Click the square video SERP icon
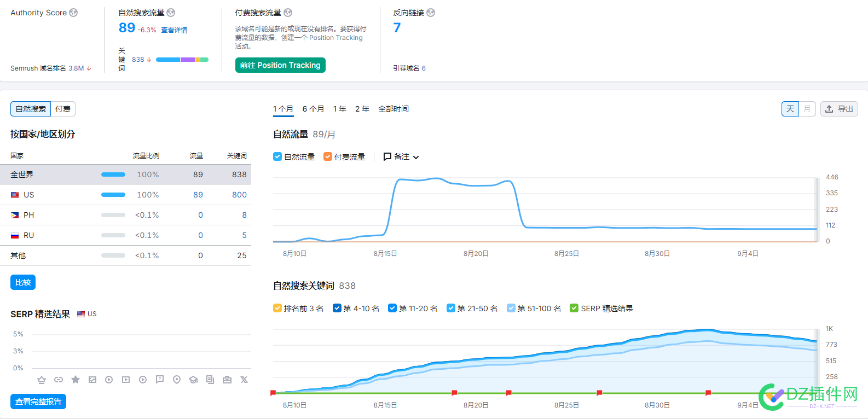Viewport: 868px width, 419px height. [x=126, y=380]
